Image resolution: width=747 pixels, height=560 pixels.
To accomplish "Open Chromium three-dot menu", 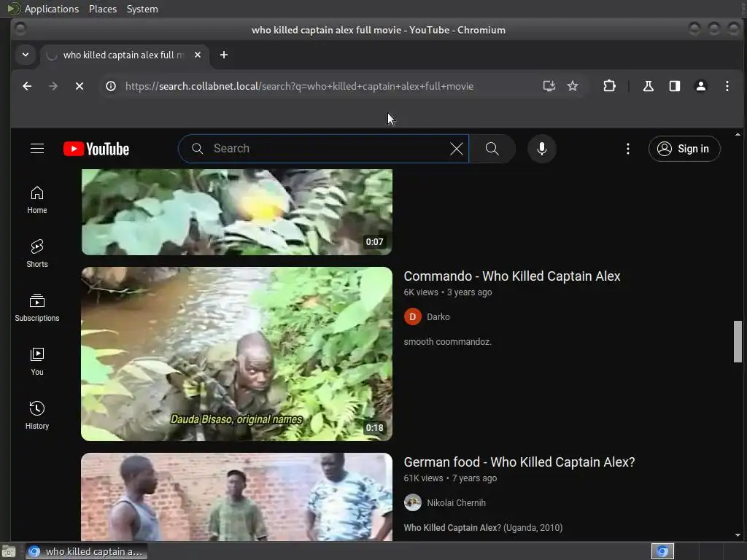I will click(x=727, y=86).
